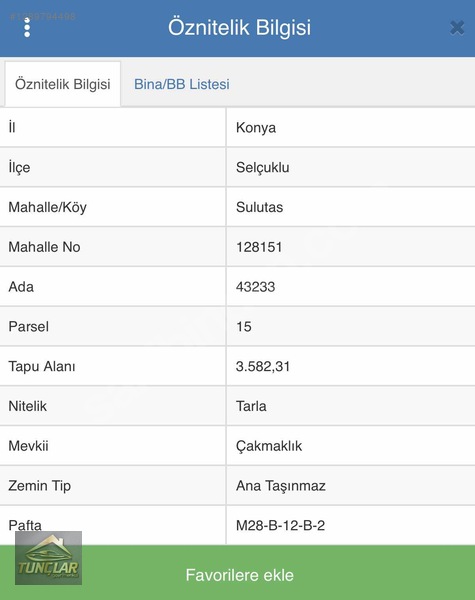Click the Tapu Alanı row label

(x=42, y=367)
